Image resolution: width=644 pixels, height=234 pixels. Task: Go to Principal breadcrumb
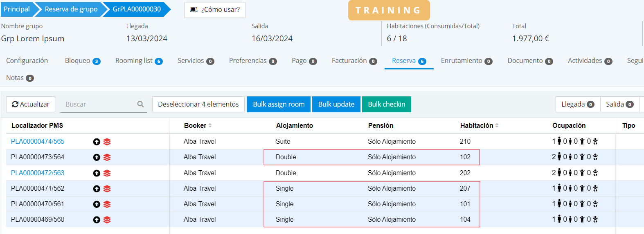coord(17,9)
